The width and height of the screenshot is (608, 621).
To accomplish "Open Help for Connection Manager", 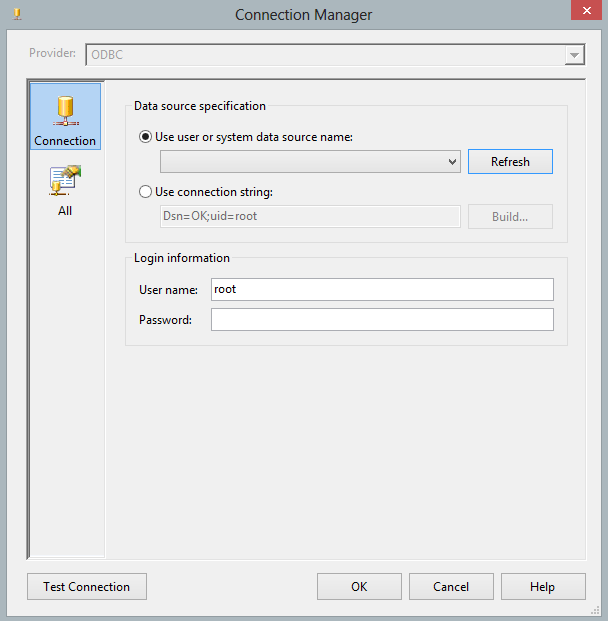I will coord(543,587).
